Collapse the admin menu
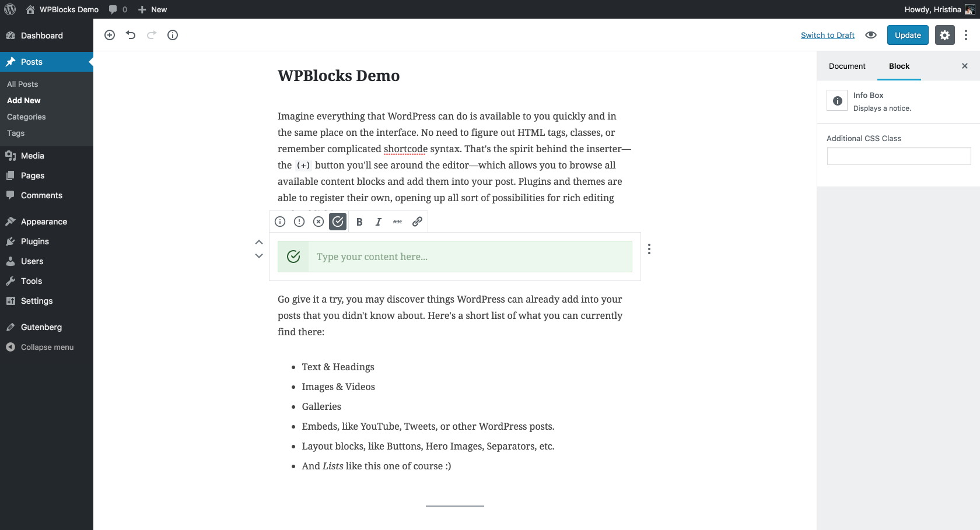The width and height of the screenshot is (980, 530). tap(47, 347)
